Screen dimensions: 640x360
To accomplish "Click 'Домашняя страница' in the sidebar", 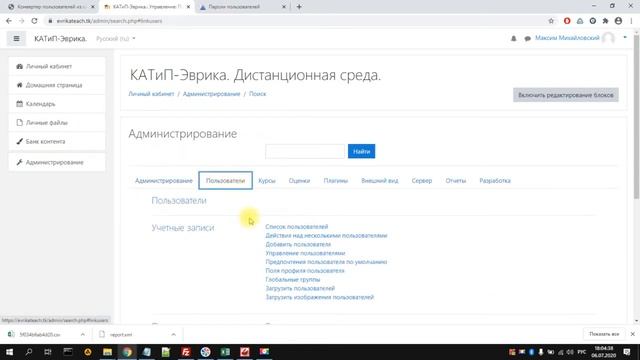I will click(57, 85).
